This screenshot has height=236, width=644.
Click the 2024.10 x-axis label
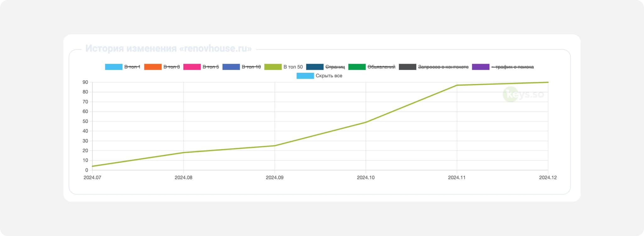tap(366, 178)
